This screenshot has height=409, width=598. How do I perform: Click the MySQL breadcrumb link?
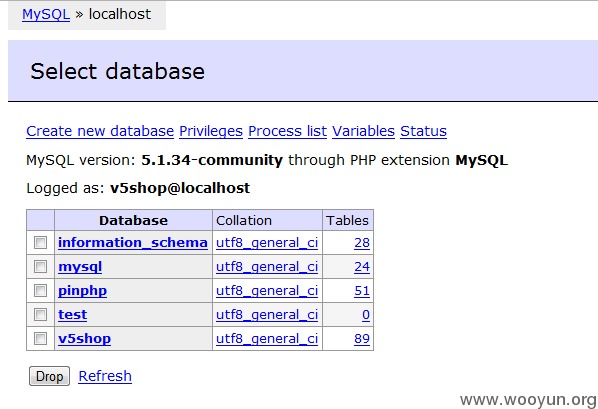point(46,14)
